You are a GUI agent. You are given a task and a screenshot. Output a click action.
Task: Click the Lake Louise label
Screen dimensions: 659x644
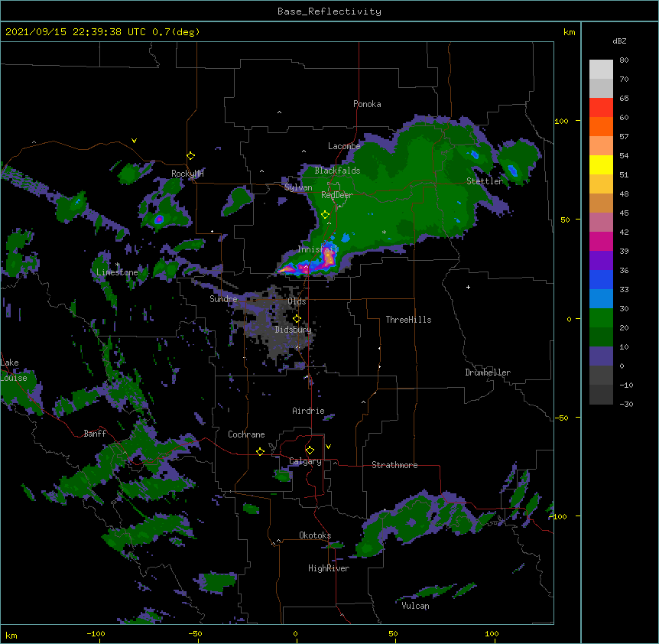click(x=14, y=370)
